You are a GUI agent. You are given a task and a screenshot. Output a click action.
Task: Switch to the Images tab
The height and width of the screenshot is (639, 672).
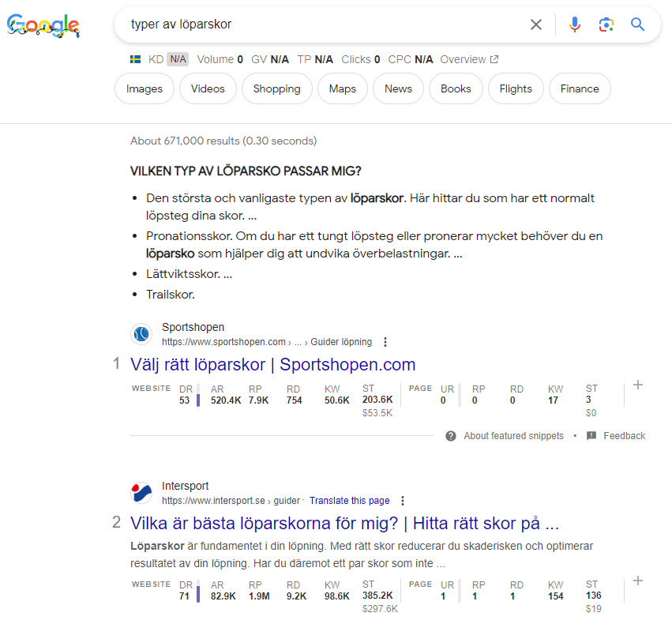[144, 88]
